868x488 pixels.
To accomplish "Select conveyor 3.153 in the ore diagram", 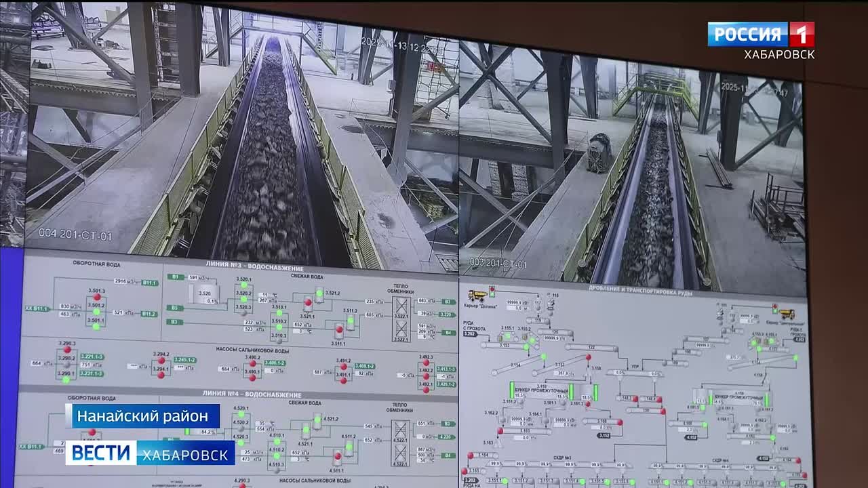I will coord(503,346).
